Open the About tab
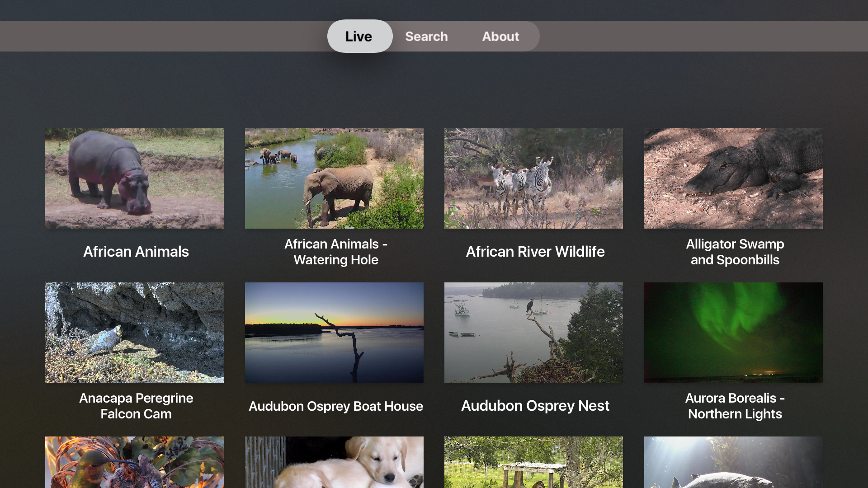The width and height of the screenshot is (868, 488). (x=500, y=36)
